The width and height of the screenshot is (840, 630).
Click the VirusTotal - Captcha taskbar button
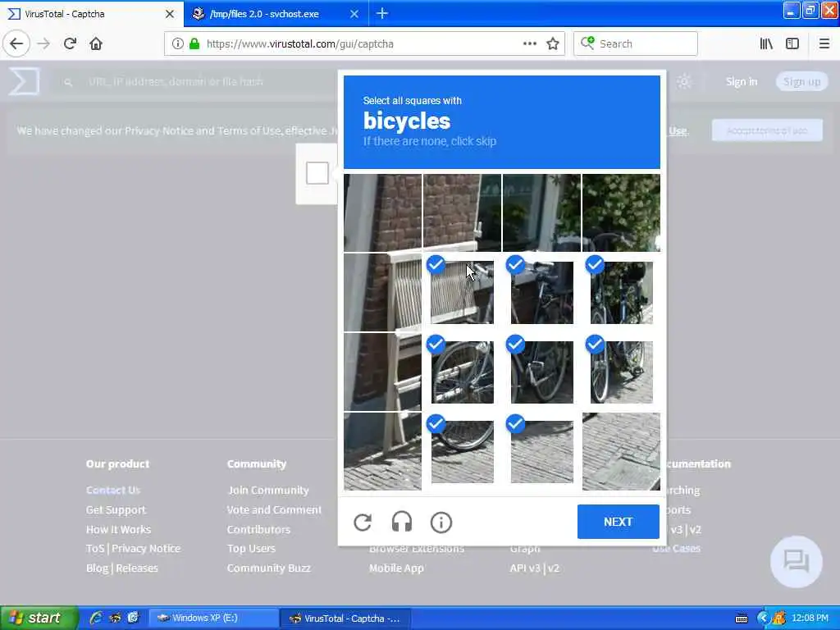[345, 619]
